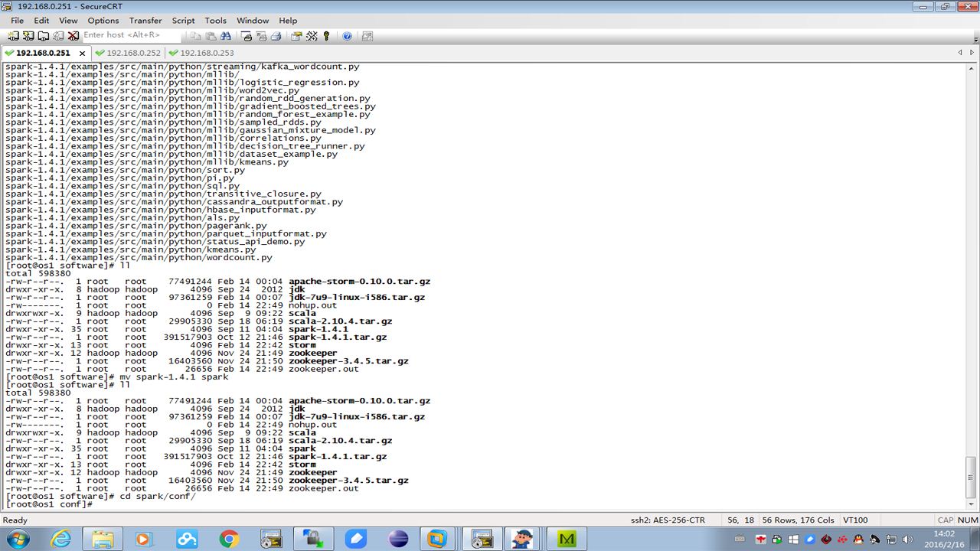
Task: Click the '[root@os1 conf]#' prompt line
Action: click(49, 504)
